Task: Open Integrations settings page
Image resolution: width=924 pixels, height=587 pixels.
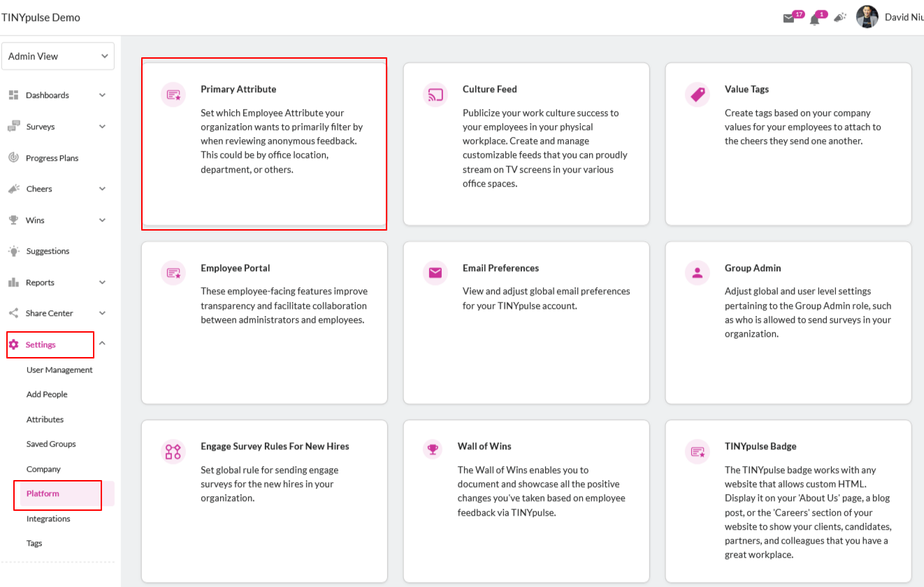Action: click(48, 519)
